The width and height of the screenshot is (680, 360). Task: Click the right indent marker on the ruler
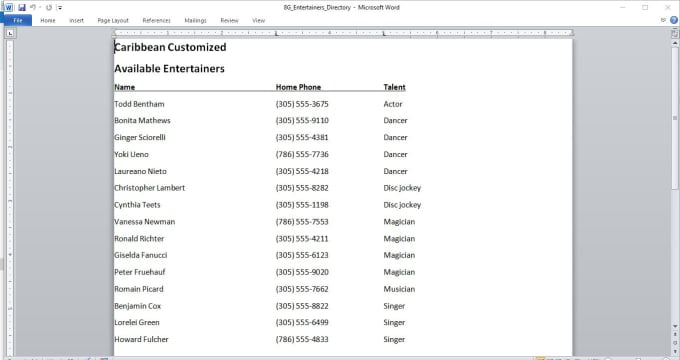(572, 33)
